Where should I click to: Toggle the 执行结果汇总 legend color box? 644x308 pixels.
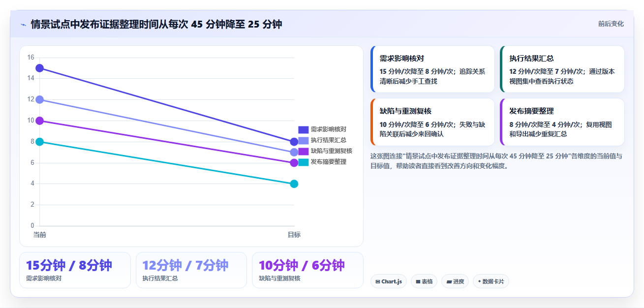(304, 140)
